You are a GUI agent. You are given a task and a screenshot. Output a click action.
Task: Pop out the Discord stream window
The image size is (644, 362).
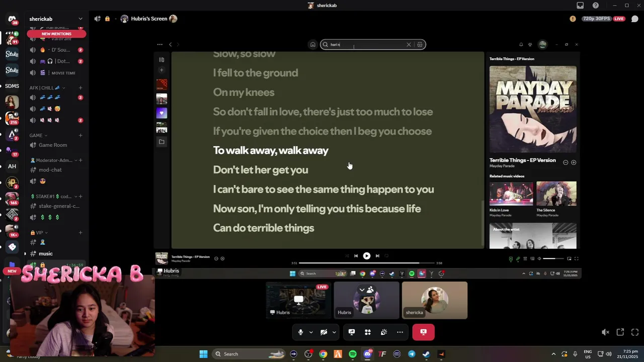tap(620, 332)
